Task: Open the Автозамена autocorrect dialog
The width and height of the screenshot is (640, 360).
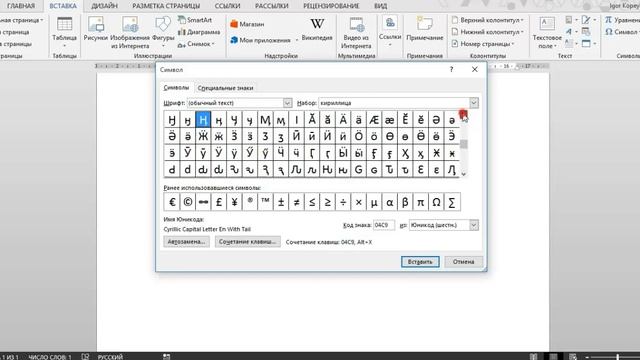Action: tap(186, 242)
